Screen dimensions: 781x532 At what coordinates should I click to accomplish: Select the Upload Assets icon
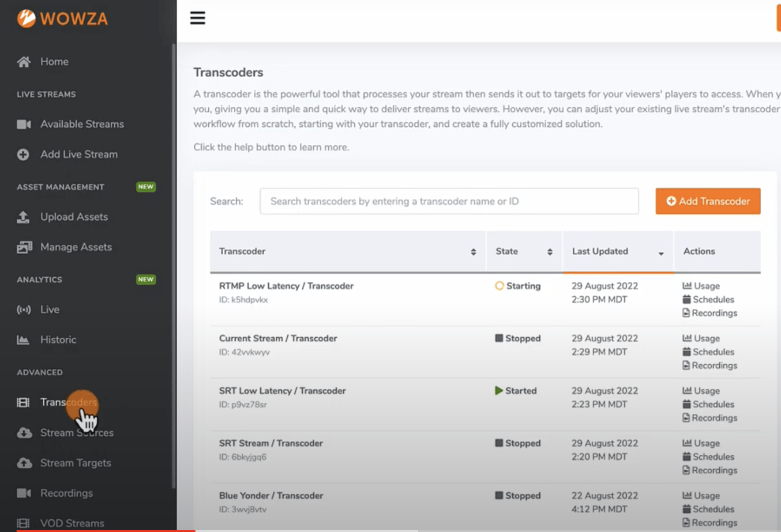pyautogui.click(x=23, y=217)
